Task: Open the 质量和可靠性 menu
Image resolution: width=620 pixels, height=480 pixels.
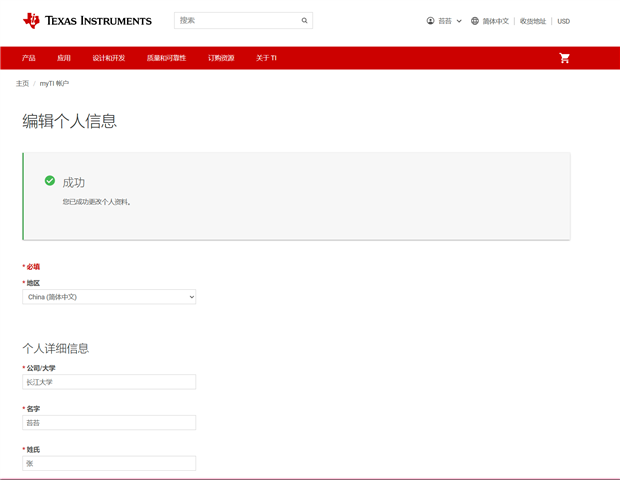Action: coord(166,58)
